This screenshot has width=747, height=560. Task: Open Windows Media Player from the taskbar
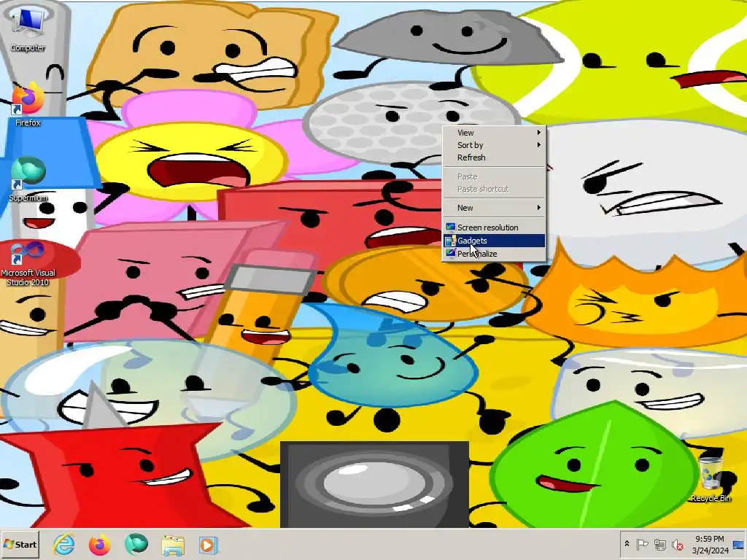pyautogui.click(x=208, y=545)
